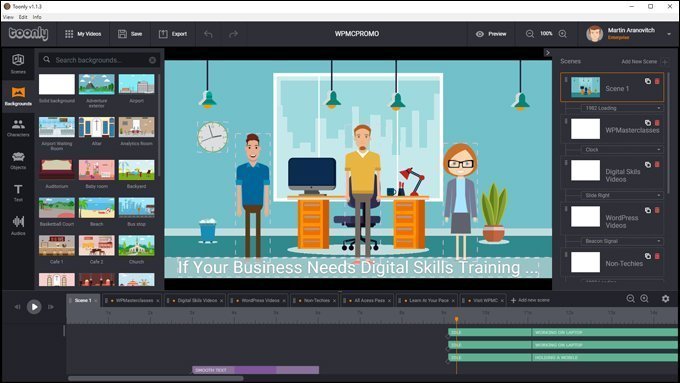Delete Scene 1 using trash icon

pos(657,81)
